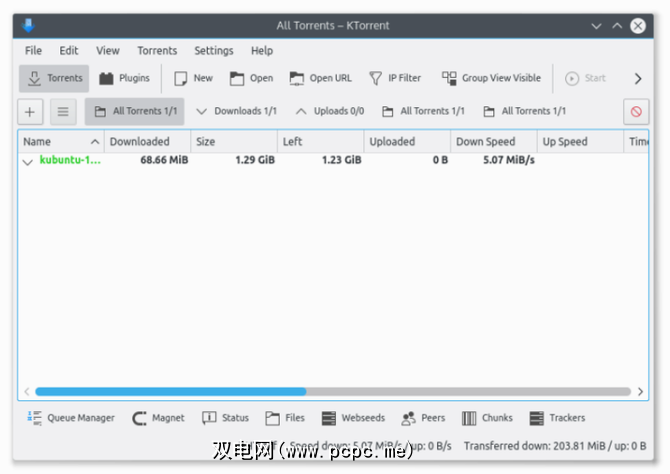Select the Torrents activity button
Screen dimensions: 670x474
coord(54,79)
